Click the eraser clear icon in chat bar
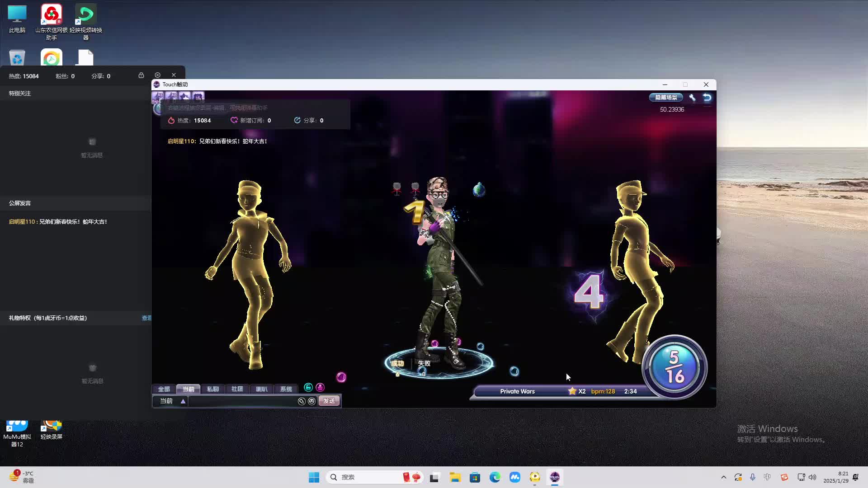Image resolution: width=868 pixels, height=488 pixels. click(302, 401)
